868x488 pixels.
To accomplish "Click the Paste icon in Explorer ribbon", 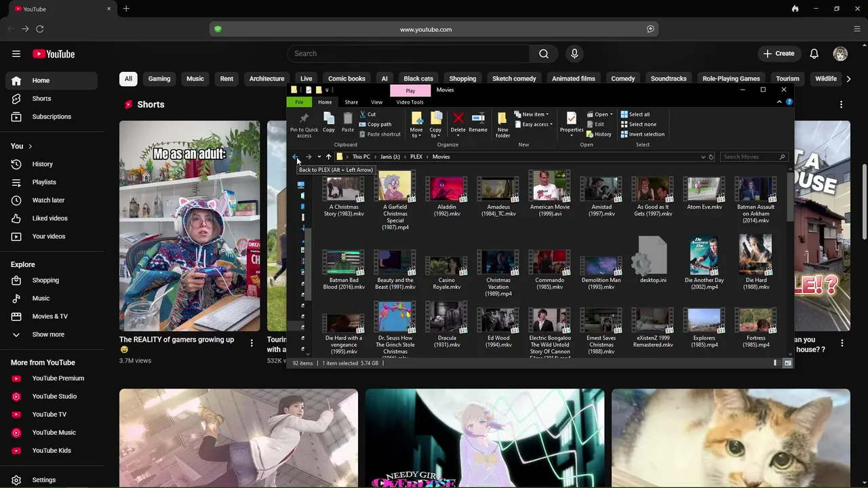I will click(348, 122).
